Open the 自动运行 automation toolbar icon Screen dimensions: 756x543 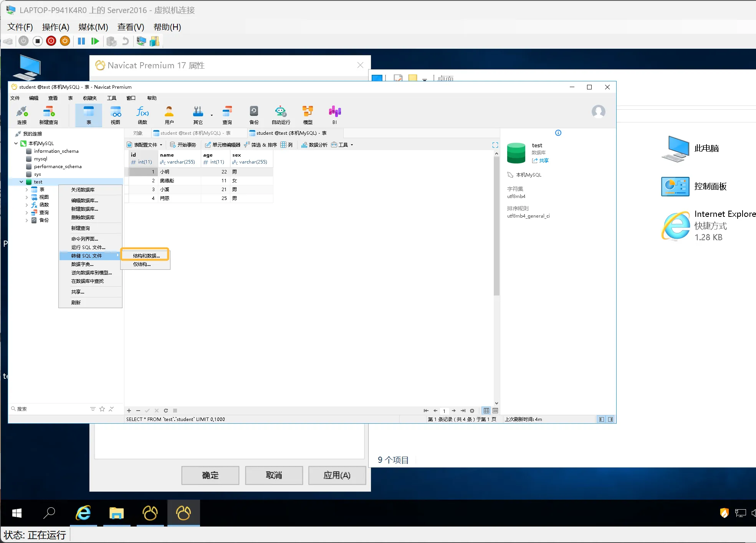tap(281, 115)
